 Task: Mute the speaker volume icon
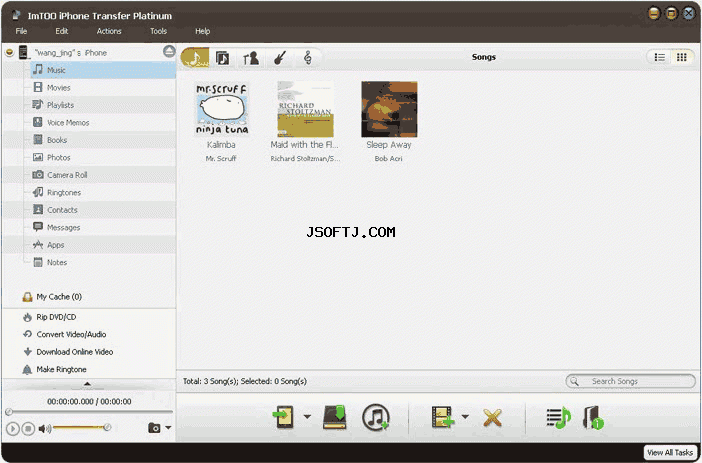click(x=44, y=429)
